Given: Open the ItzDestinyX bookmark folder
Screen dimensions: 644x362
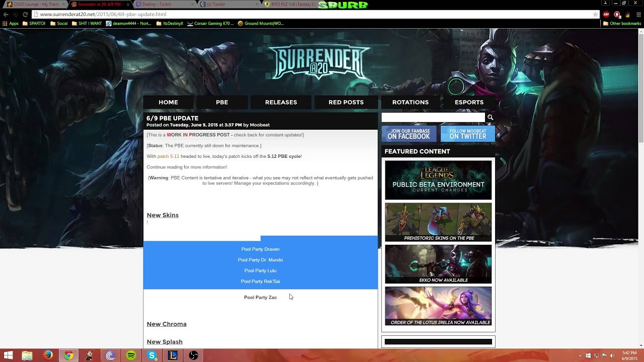Looking at the screenshot, I should click(170, 24).
